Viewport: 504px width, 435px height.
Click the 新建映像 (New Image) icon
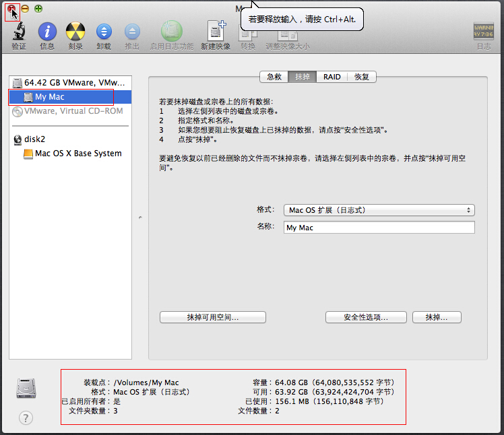216,31
